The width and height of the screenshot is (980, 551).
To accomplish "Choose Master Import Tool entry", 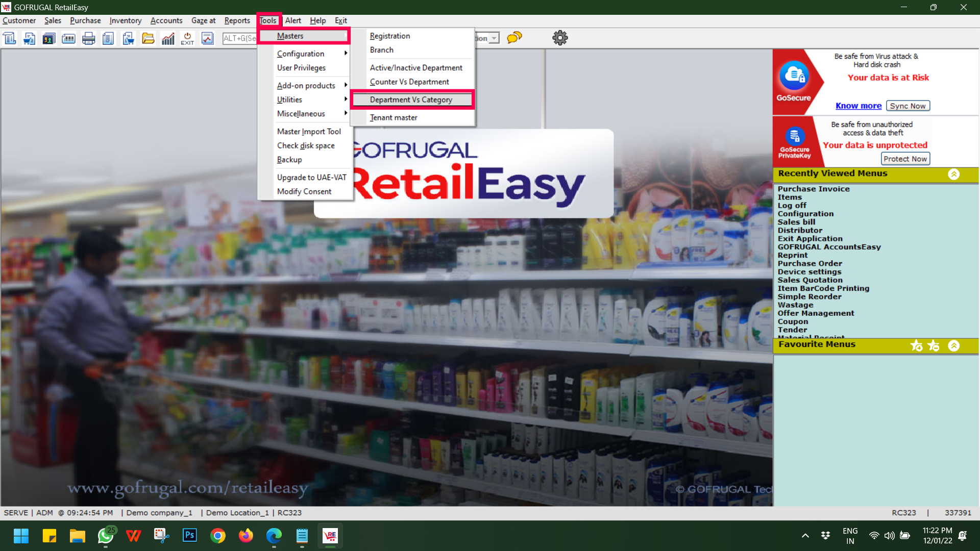I will [x=309, y=131].
